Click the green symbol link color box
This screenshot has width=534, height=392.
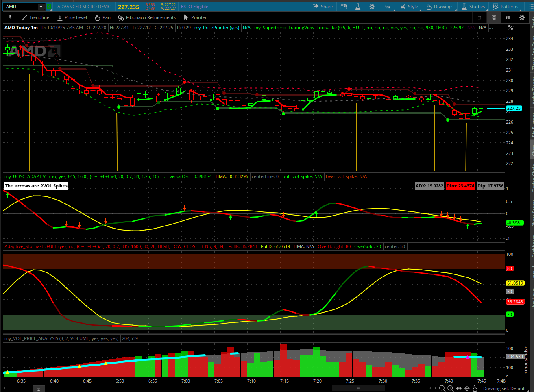click(49, 7)
